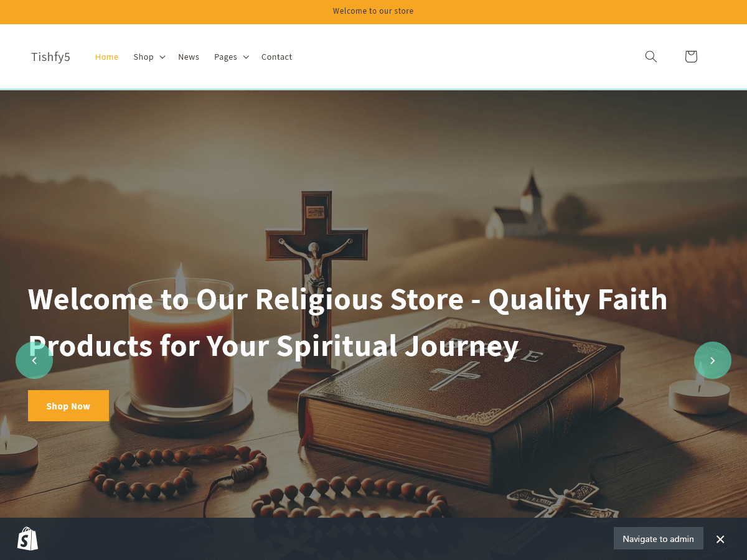747x560 pixels.
Task: Click the Navigate to admin button
Action: [x=658, y=539]
